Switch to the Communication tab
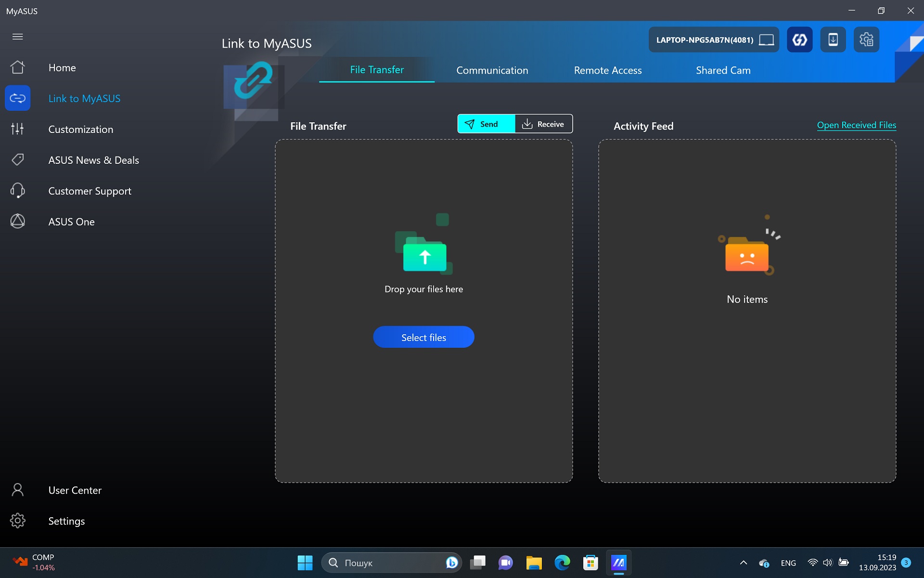 (x=492, y=70)
